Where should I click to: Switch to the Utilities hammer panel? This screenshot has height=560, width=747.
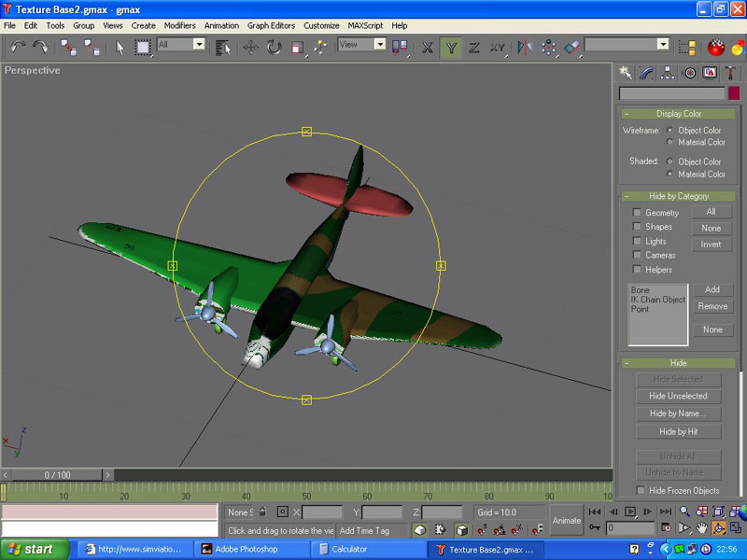pyautogui.click(x=732, y=73)
